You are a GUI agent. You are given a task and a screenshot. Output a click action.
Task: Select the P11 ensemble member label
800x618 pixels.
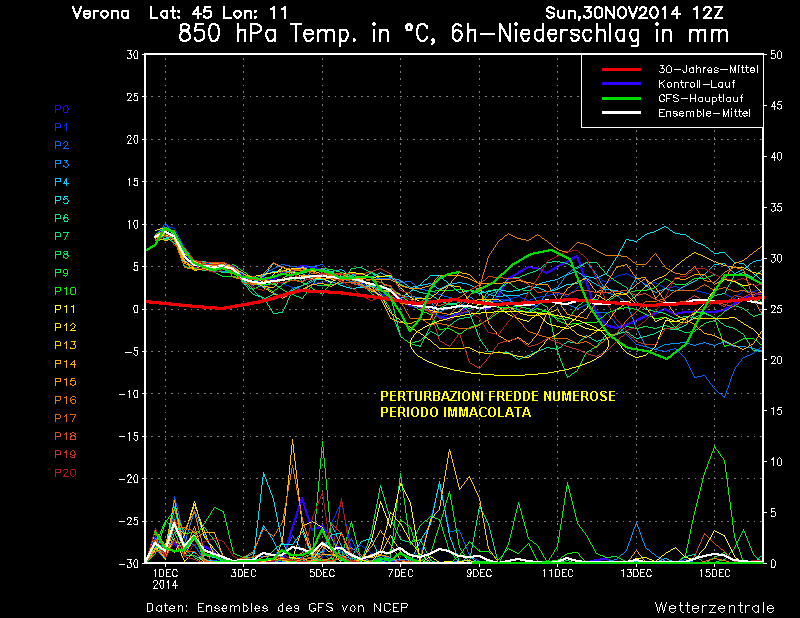pyautogui.click(x=65, y=309)
